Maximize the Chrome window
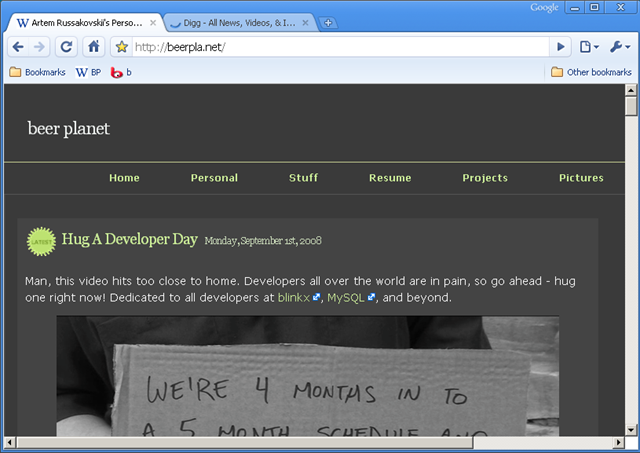 point(595,8)
